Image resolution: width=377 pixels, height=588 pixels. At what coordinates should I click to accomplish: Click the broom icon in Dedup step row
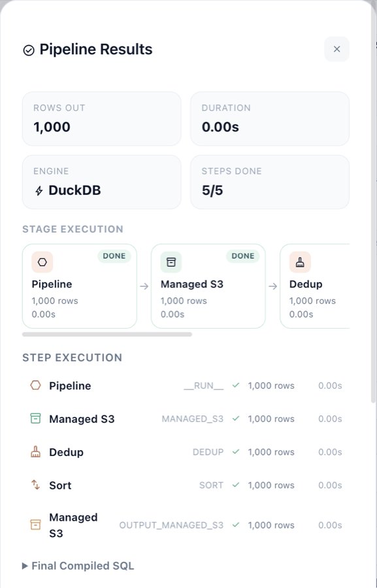[36, 451]
